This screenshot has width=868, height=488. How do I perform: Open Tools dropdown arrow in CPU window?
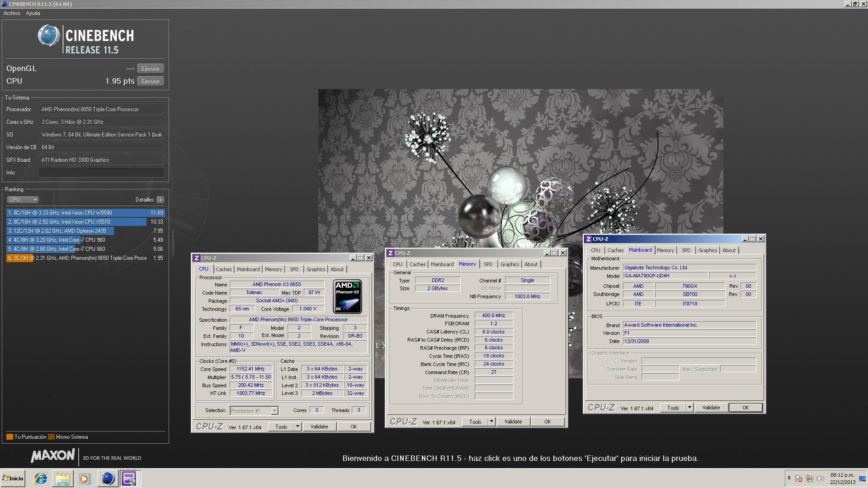[297, 427]
